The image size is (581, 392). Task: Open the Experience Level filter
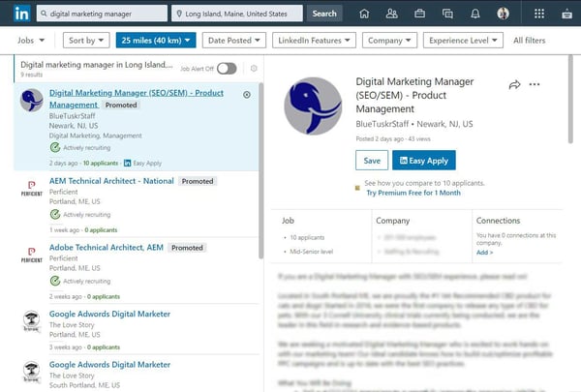point(463,41)
